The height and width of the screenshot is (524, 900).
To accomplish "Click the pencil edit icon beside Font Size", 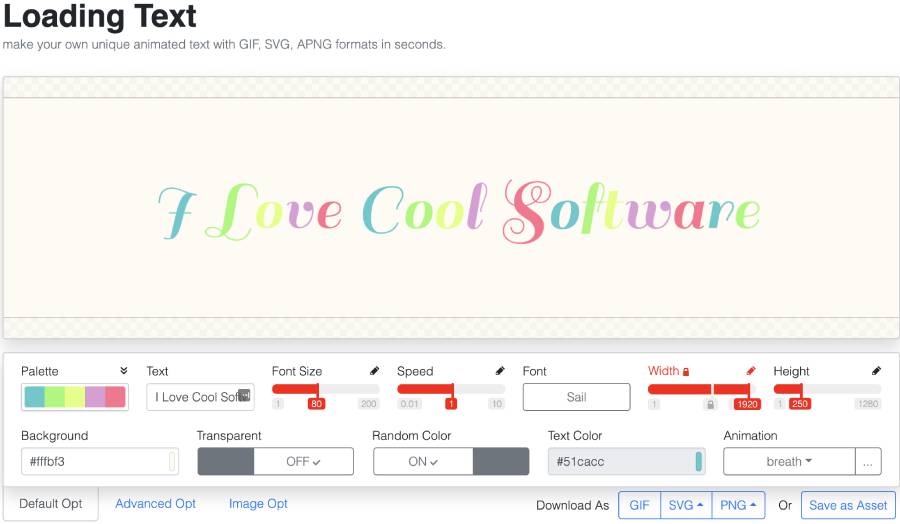I will 374,371.
